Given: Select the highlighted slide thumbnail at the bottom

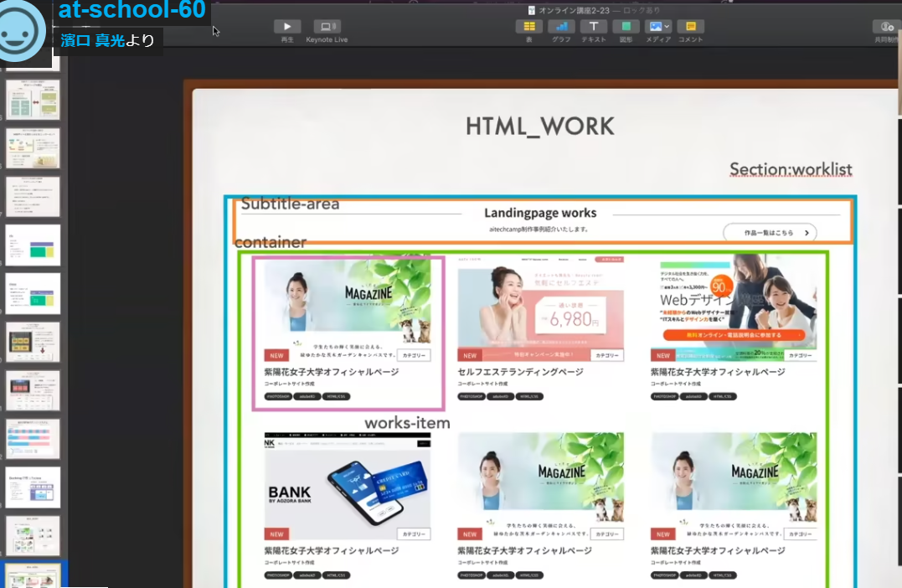Looking at the screenshot, I should (x=34, y=575).
